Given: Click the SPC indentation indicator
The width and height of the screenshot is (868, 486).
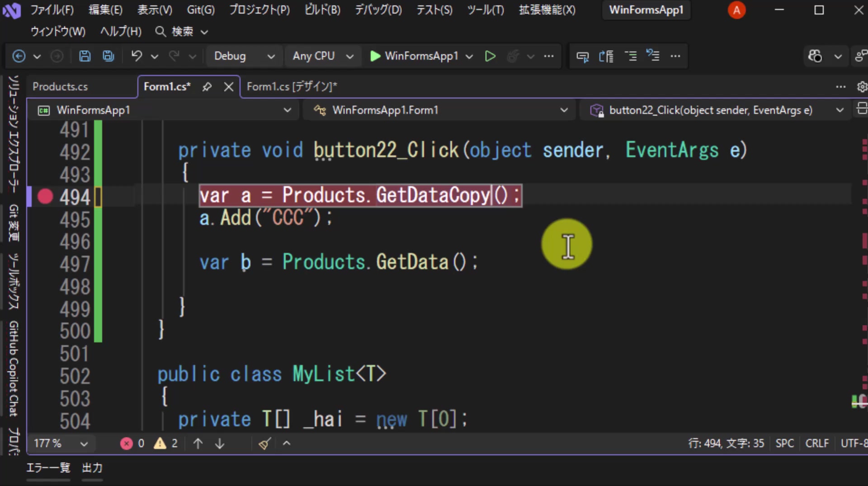Looking at the screenshot, I should pos(784,444).
